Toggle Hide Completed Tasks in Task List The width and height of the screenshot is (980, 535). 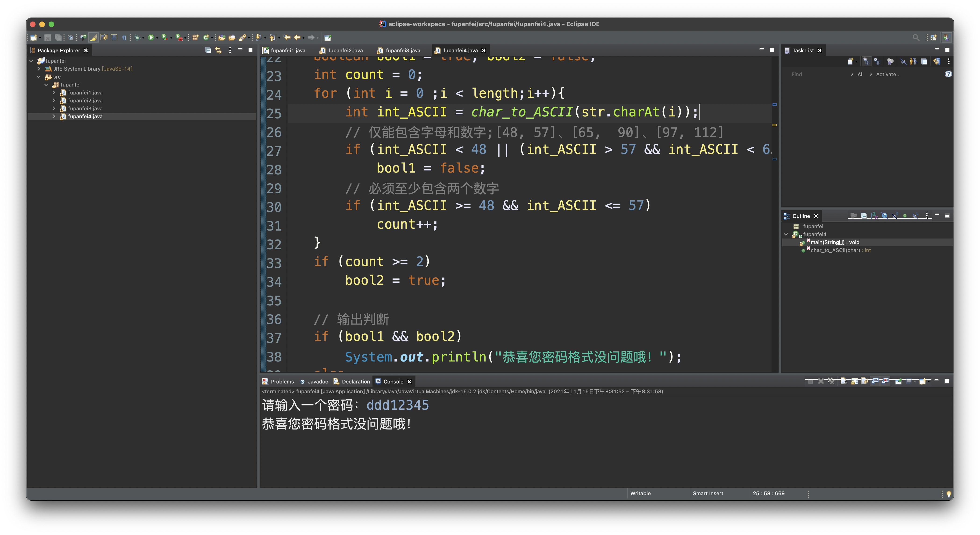904,61
